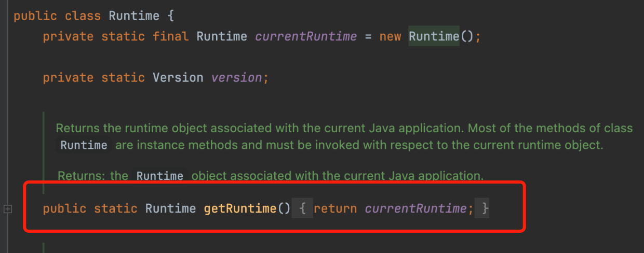This screenshot has height=253, width=644.
Task: Click the italic version field name
Action: pos(236,78)
